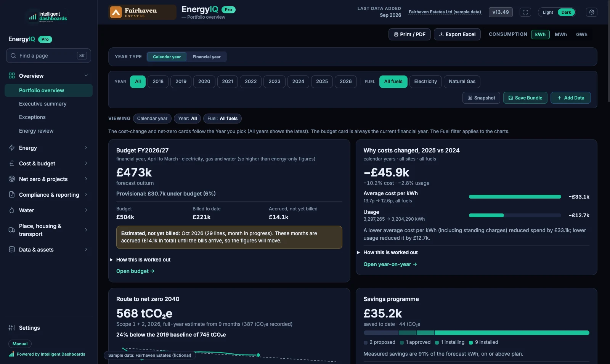Expand Place, housing & transport chevron

[86, 230]
